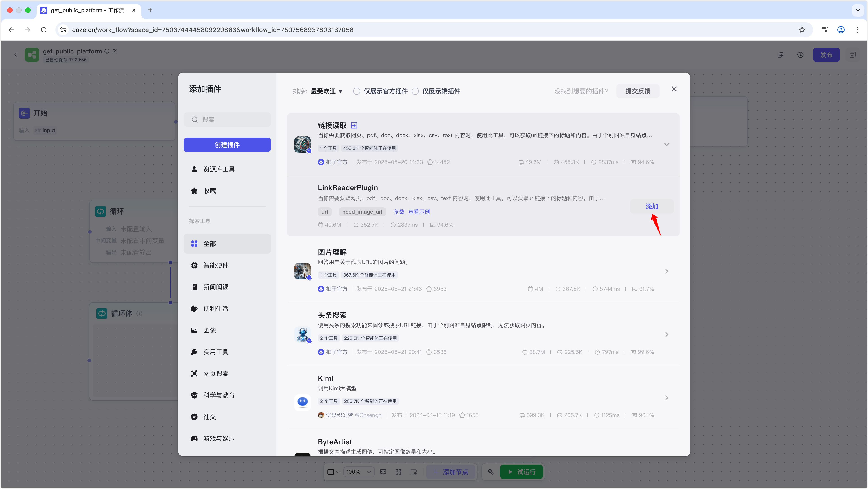Image resolution: width=868 pixels, height=489 pixels.
Task: Expand the 图片理解 plugin entry
Action: coord(666,271)
